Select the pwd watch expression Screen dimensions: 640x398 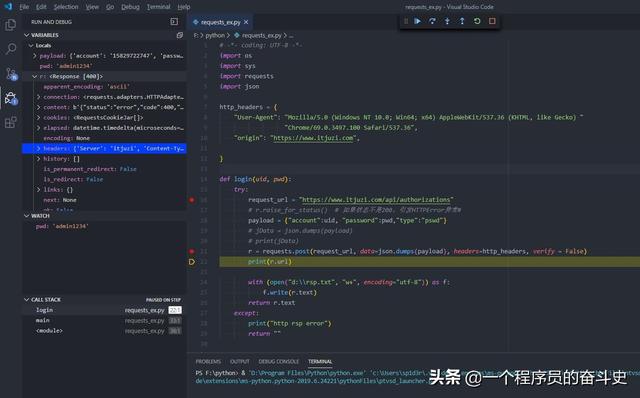(x=104, y=226)
